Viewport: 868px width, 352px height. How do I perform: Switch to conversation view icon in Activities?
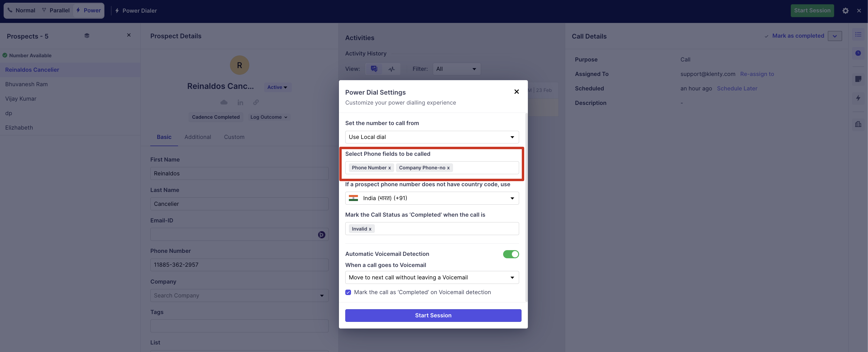click(374, 69)
